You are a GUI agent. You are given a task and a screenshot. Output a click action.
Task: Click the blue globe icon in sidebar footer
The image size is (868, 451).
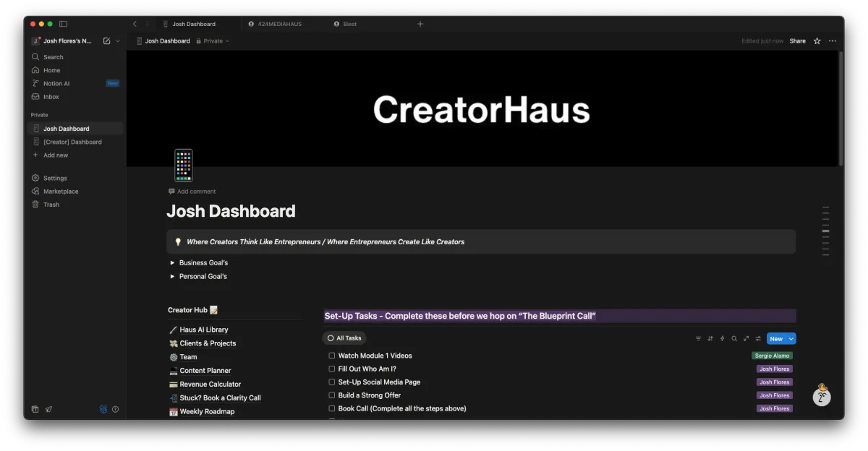click(103, 409)
